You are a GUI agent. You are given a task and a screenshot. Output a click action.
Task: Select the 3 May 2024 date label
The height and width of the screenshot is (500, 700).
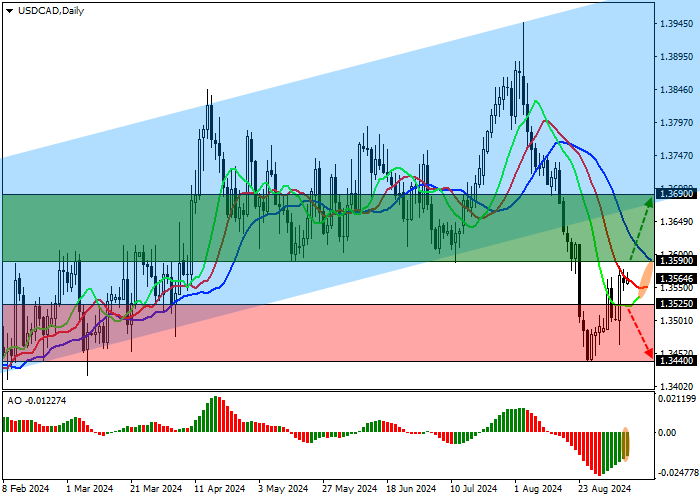[283, 488]
